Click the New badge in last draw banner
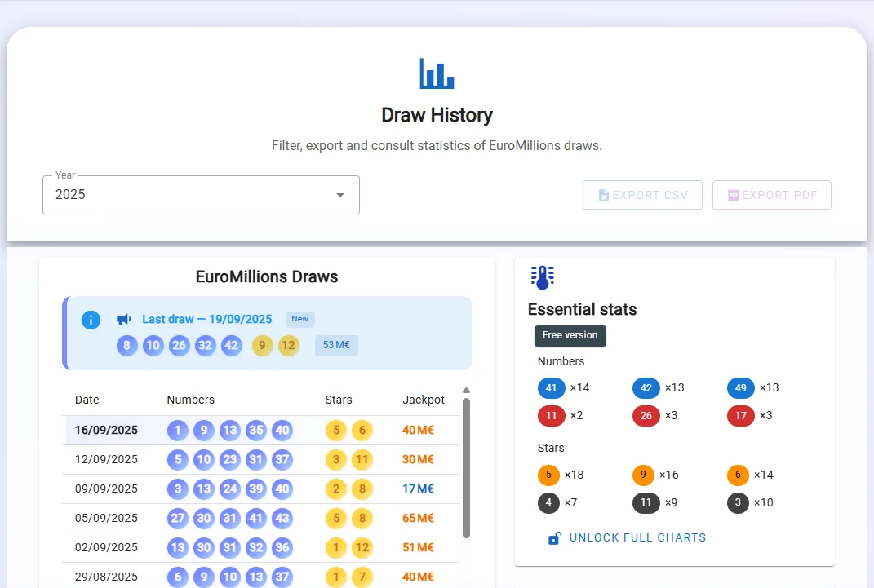 (x=299, y=319)
